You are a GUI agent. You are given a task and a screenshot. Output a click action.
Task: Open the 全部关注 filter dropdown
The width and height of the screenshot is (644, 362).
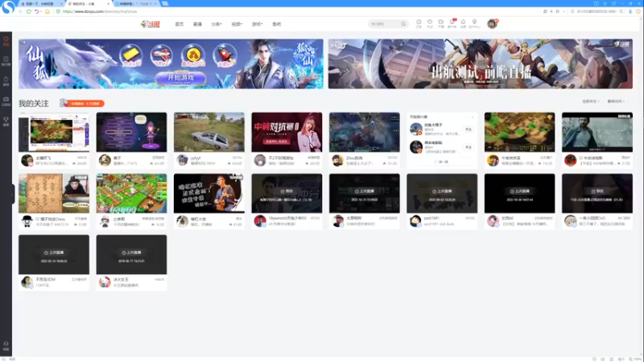591,101
